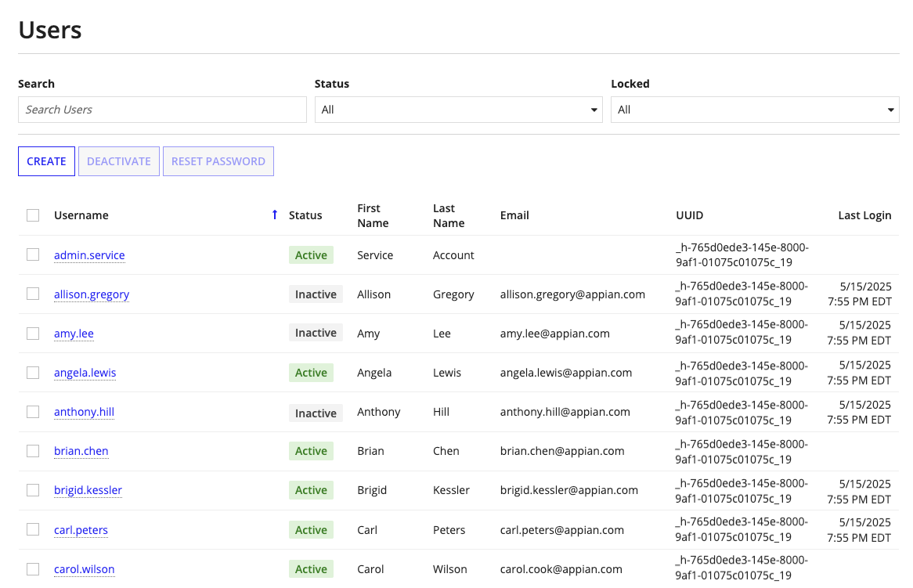Sort by the Username column header
This screenshot has width=913, height=588.
pos(81,215)
